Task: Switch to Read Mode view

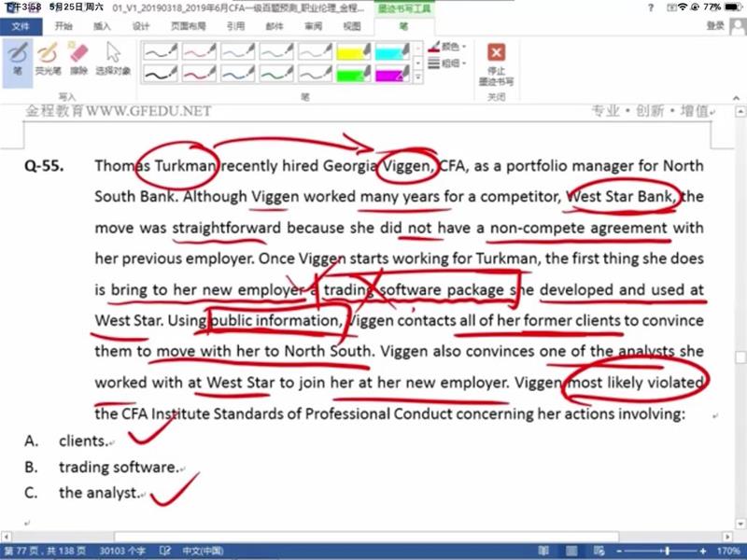Action: click(x=543, y=551)
